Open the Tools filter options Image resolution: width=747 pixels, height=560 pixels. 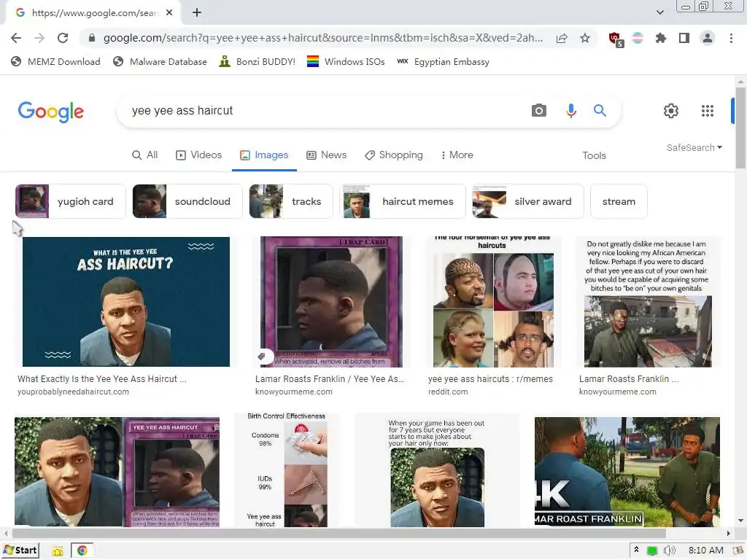594,155
